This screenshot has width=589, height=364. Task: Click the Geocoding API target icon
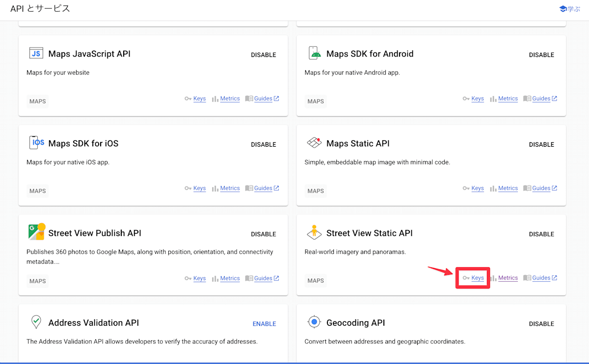pos(314,322)
